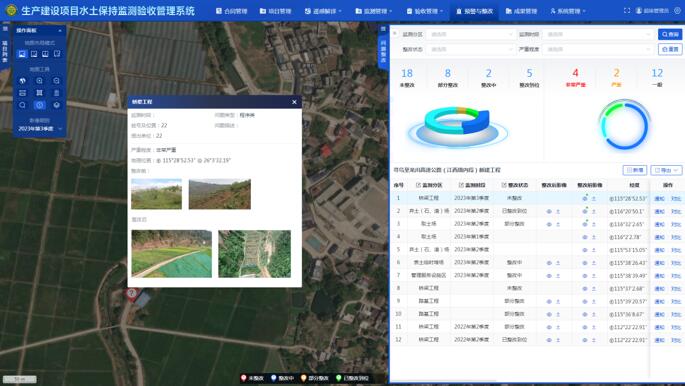Click upload icon in row 2's 整改后影像
685x386 pixels.
tap(558, 211)
